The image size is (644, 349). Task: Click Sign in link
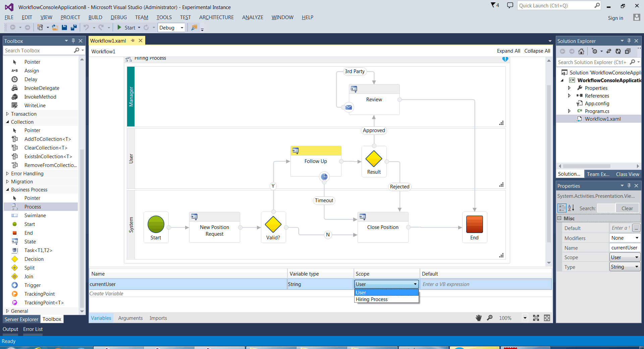[x=615, y=18]
